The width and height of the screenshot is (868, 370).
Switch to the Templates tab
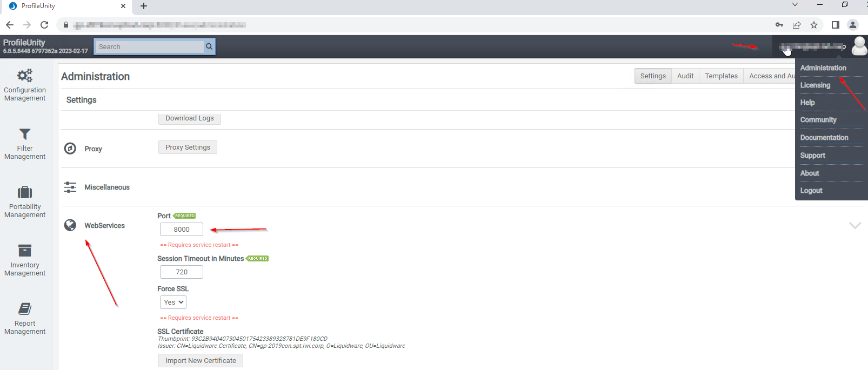[721, 76]
